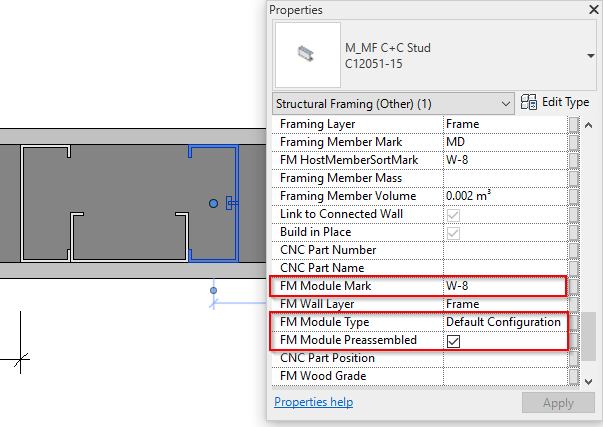Screen dimensions: 603x427
Task: Toggle the Build in Place checkbox
Action: (454, 232)
